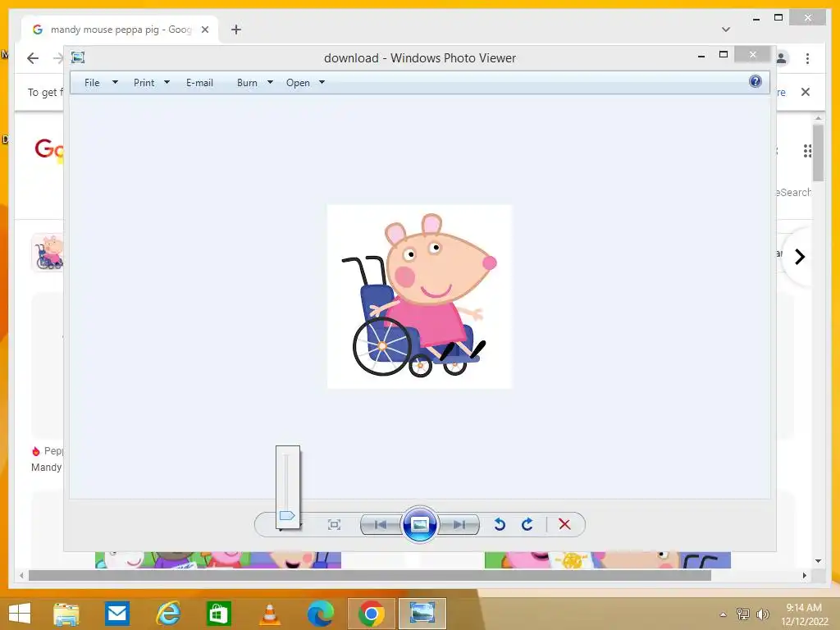Click Chrome's back arrow
The image size is (840, 630).
tap(33, 58)
